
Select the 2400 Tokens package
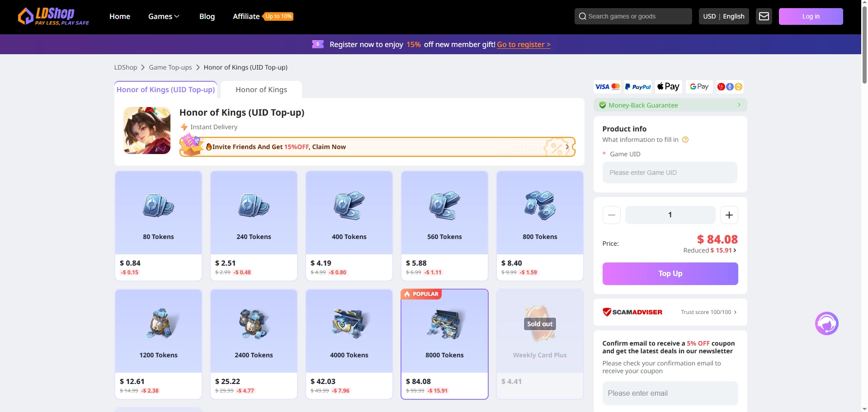[x=254, y=344]
